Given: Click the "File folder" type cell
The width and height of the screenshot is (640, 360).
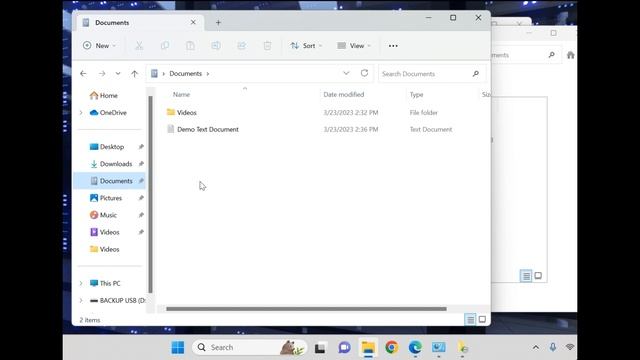Looking at the screenshot, I should coord(424,112).
